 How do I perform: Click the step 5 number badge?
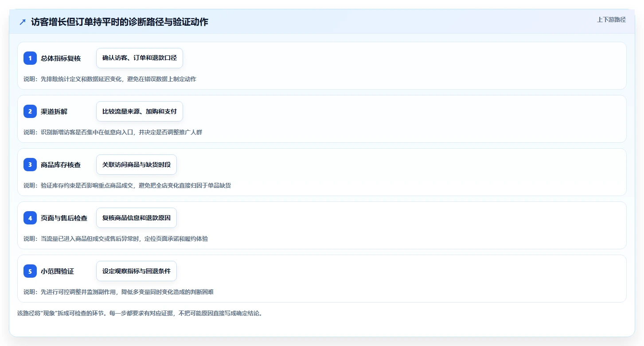coord(30,271)
